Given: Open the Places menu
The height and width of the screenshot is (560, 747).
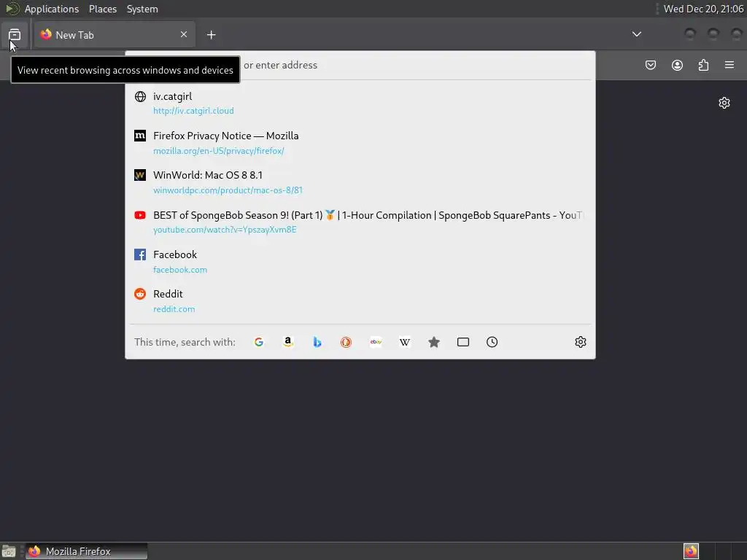Looking at the screenshot, I should click(103, 9).
